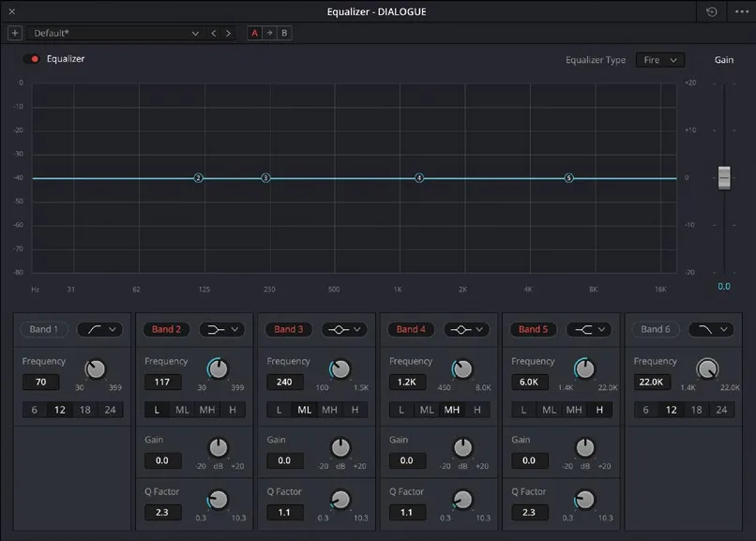This screenshot has height=541, width=756.
Task: Click Band 4 frequency knob
Action: (462, 369)
